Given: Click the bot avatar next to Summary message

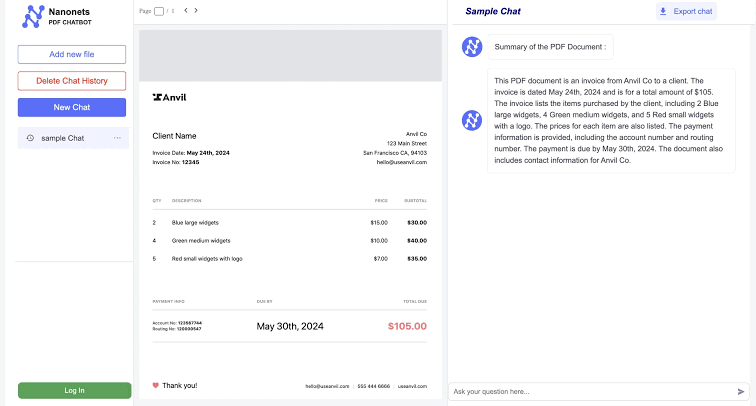Looking at the screenshot, I should (472, 47).
